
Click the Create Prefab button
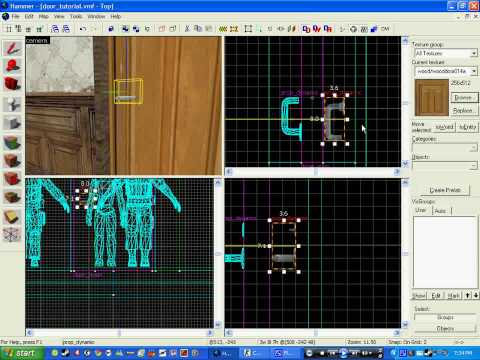point(445,190)
